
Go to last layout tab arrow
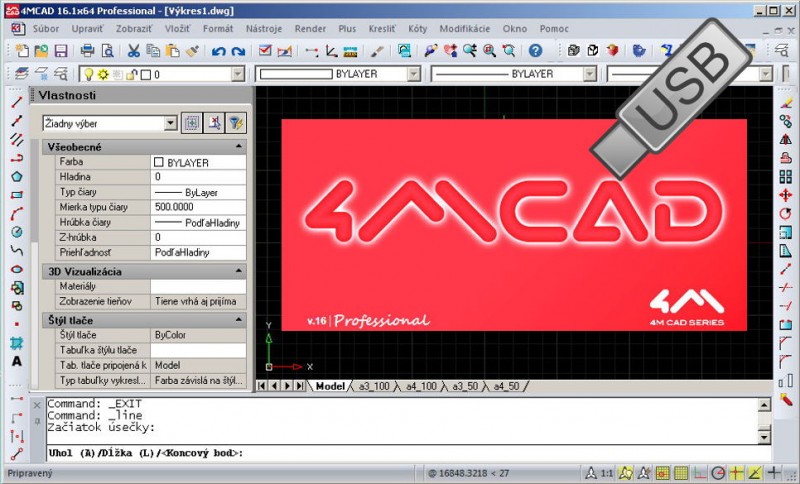300,386
